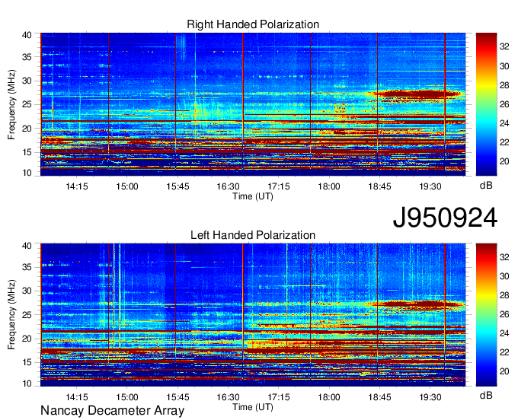
Task: Click the "Nancay Decameter Array" caption
Action: pos(112,411)
